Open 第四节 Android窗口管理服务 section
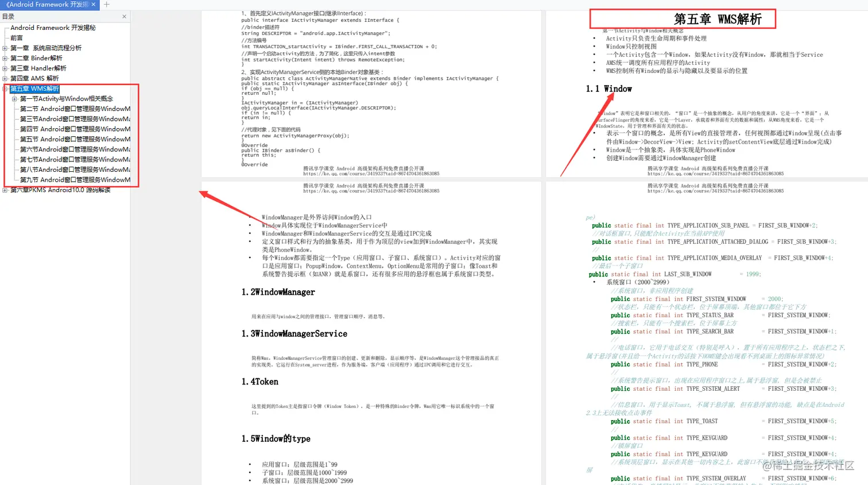Screen dimensions: 868x485 coord(75,129)
